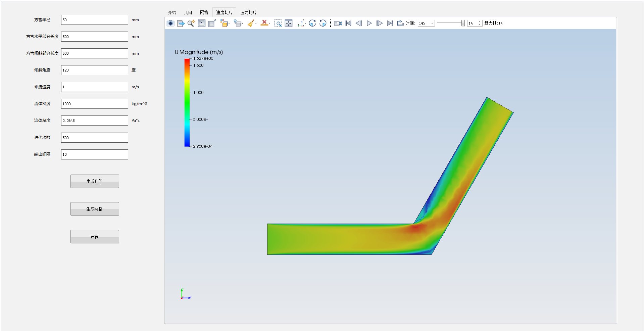This screenshot has width=644, height=331.
Task: Switch to the 几何 tab
Action: pyautogui.click(x=188, y=12)
